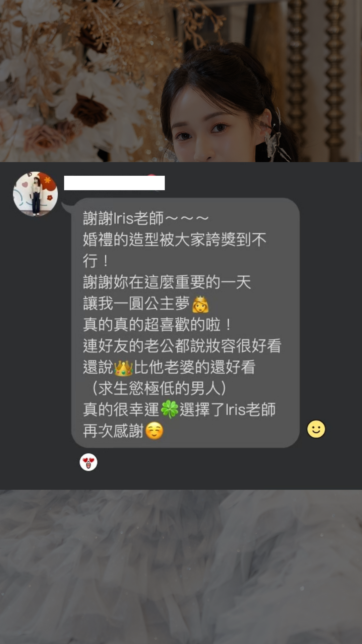Click the crown emoji after 還說
The height and width of the screenshot is (644, 362).
point(123,368)
